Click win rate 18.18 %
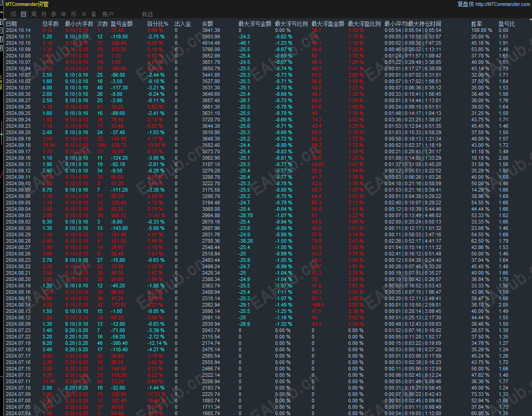This screenshot has height=416, width=532. pos(480,158)
